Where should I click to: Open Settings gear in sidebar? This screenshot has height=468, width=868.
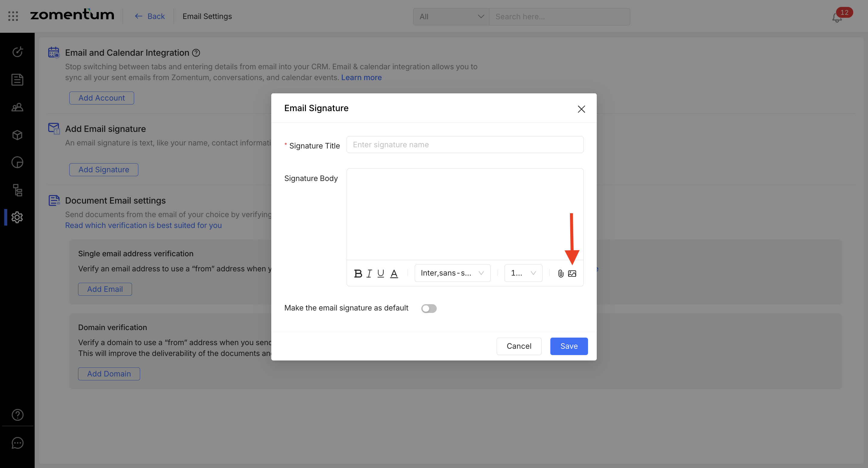click(17, 217)
